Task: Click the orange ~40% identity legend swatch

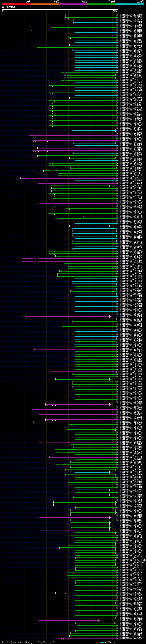Action: tap(45, 4)
